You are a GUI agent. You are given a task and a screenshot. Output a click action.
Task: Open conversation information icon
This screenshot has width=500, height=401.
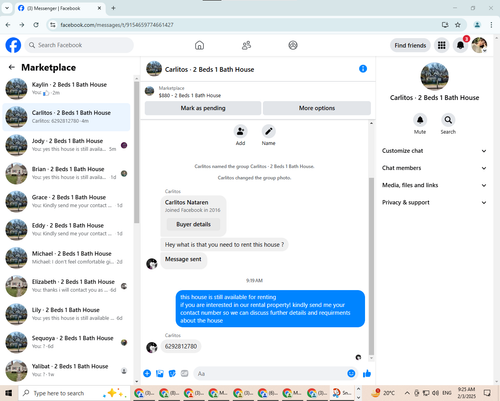coord(363,69)
